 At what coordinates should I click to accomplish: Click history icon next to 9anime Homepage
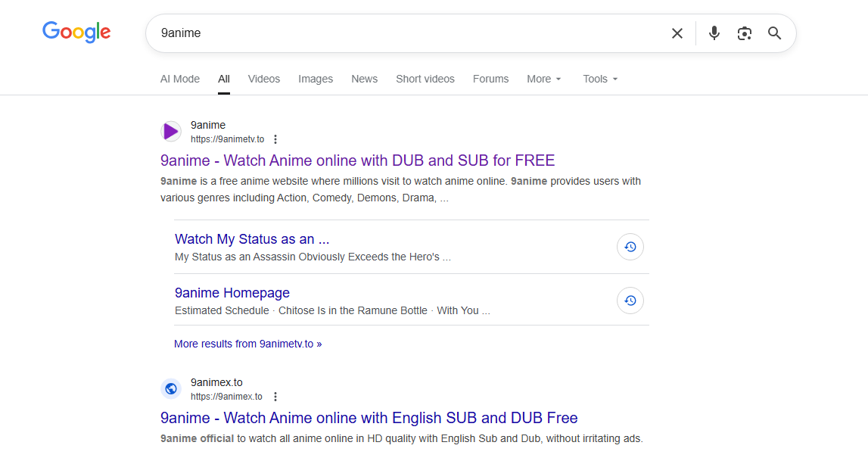(630, 301)
